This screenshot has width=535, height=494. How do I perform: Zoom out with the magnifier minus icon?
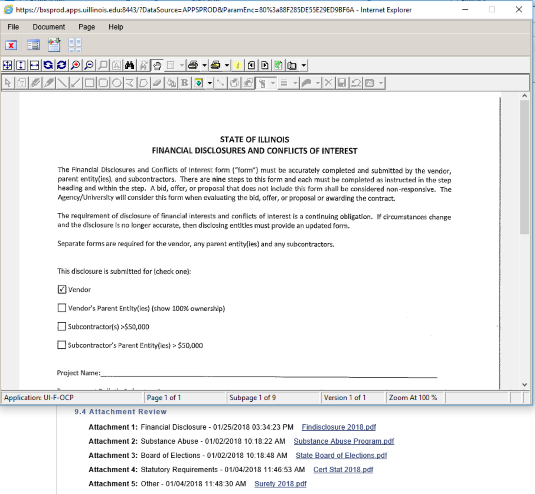pos(89,65)
